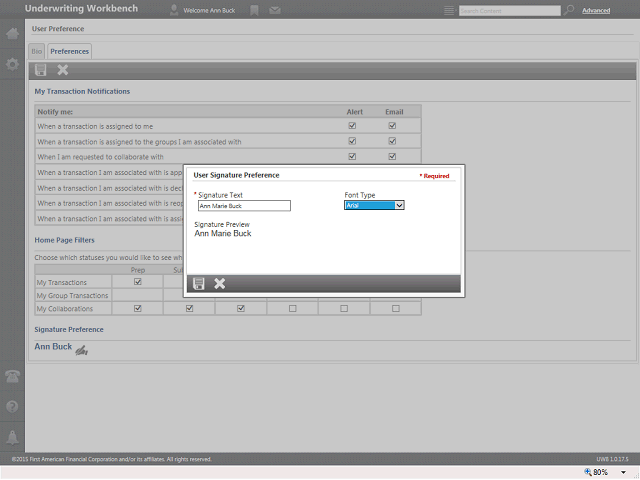Viewport: 640px width, 480px height.
Task: Select the Preferences tab
Action: coord(69,51)
